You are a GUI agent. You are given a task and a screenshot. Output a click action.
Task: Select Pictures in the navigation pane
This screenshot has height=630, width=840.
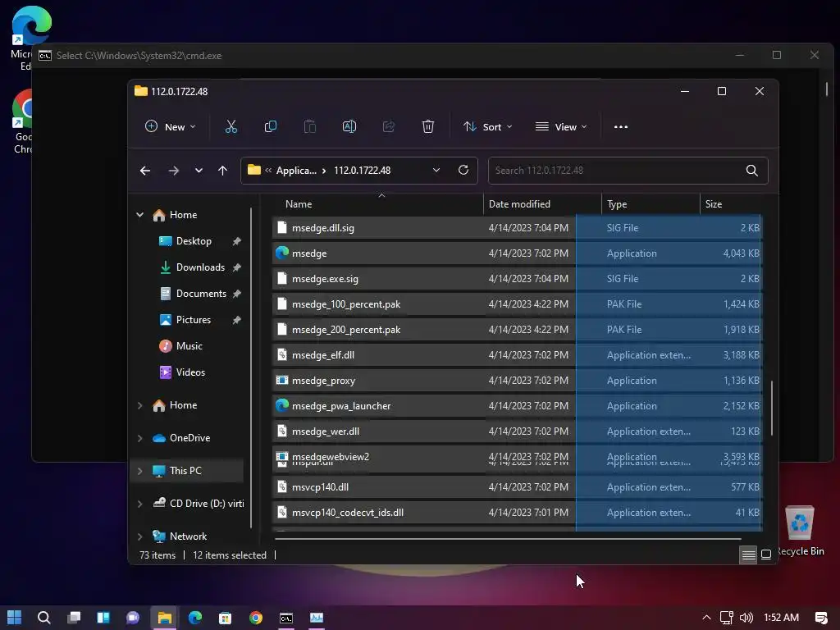194,320
